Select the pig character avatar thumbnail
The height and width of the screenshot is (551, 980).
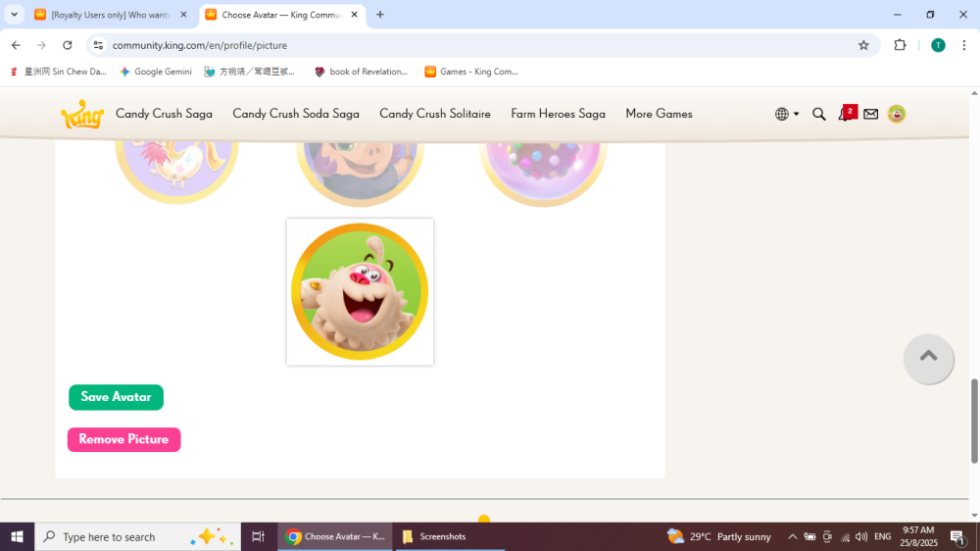pos(360,174)
